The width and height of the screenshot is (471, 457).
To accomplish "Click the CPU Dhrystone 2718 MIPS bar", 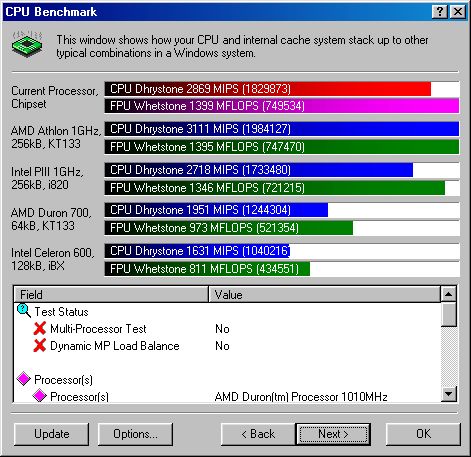I will coord(259,170).
